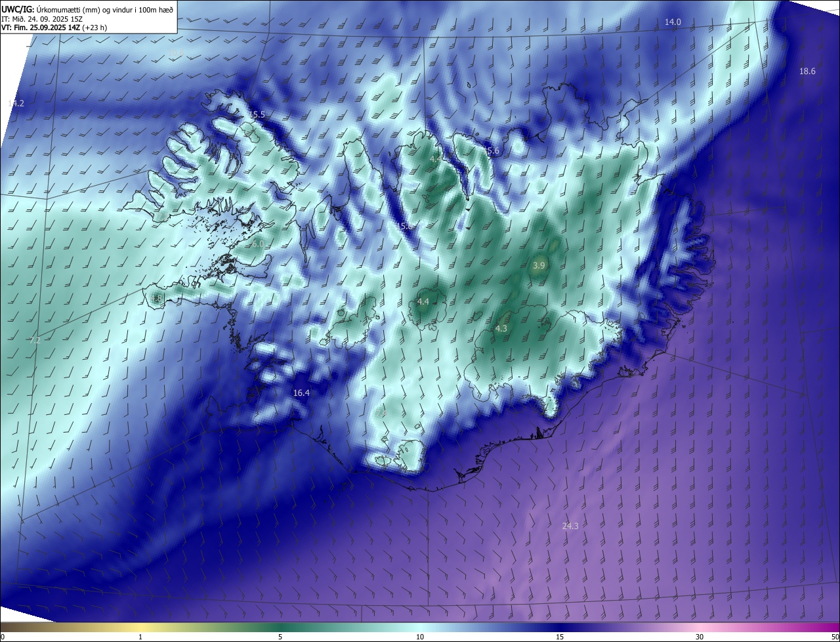Click the 1 tick on the color scale

[x=140, y=637]
